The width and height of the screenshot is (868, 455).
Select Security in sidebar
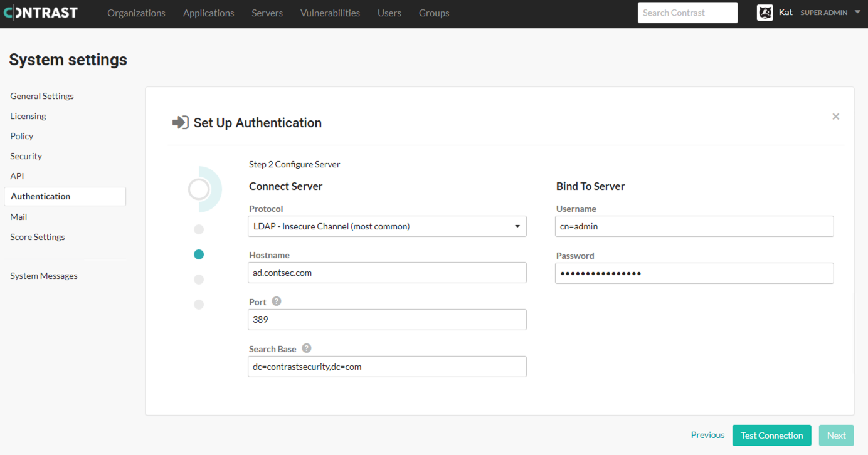(26, 156)
